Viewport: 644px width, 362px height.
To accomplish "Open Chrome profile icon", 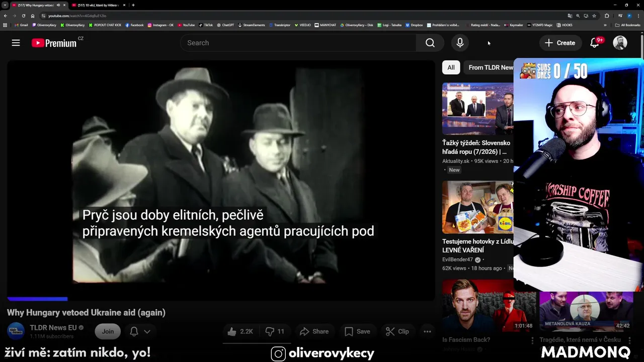I will (629, 16).
